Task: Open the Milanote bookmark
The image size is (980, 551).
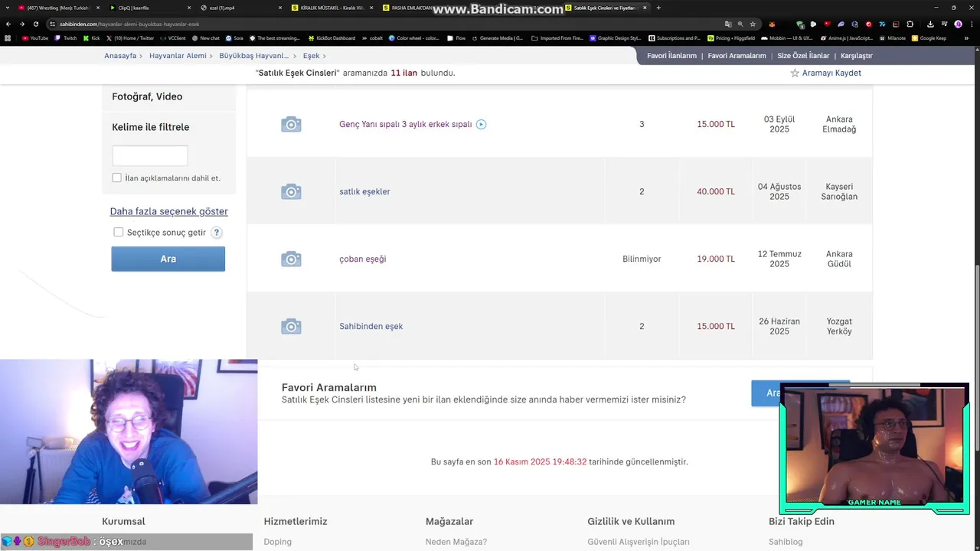Action: click(892, 38)
